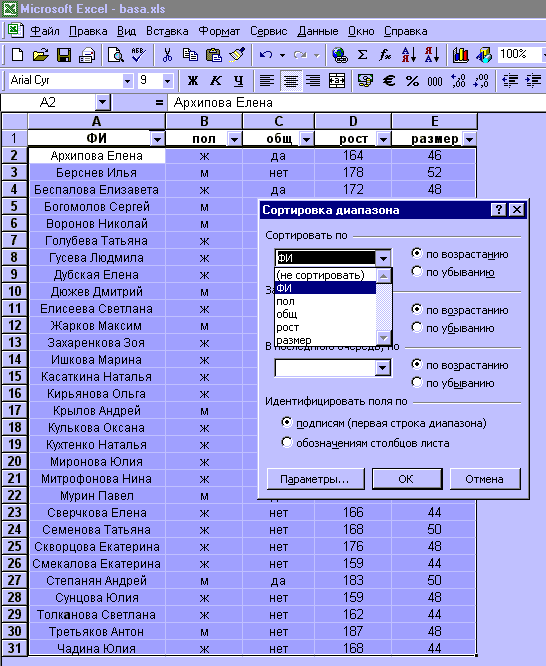Screen dimensions: 546x666
Task: Toggle underline Ч formatting
Action: click(239, 80)
